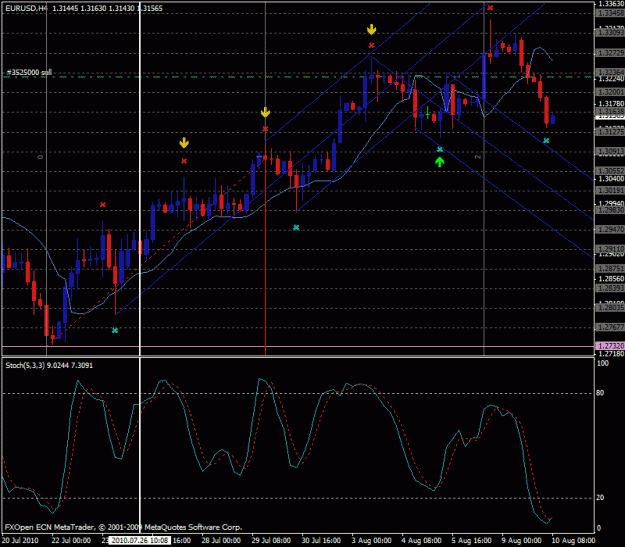
Task: Click the stochastic 100 scale label
Action: [x=603, y=363]
